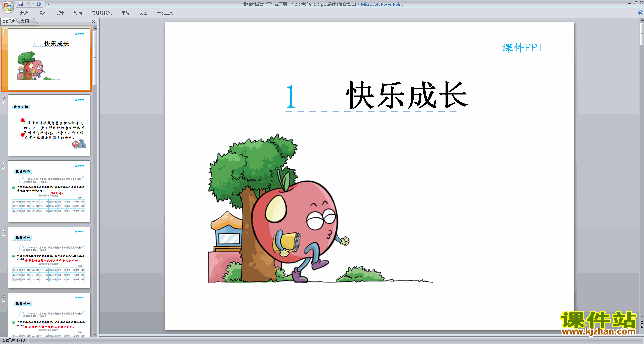
Task: Open the Customize Quick Access Toolbar dropdown
Action: click(x=48, y=4)
